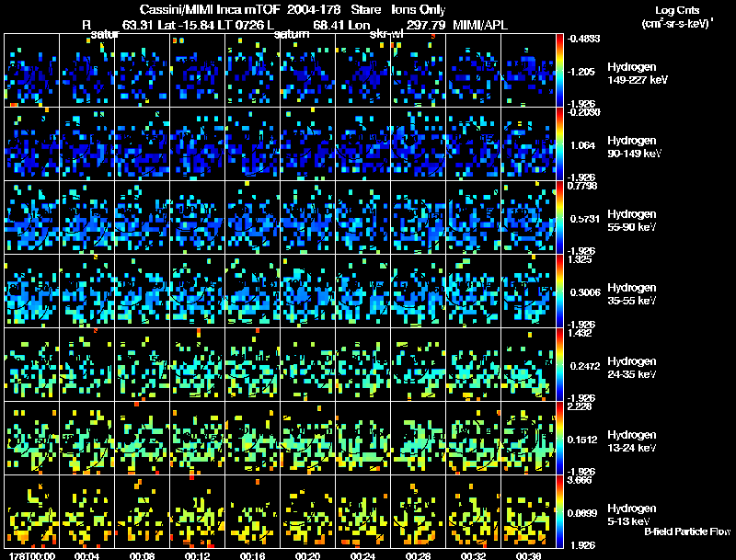This screenshot has height=560, width=736.
Task: Select the 35-55 keV image at 00:20
Action: [x=308, y=291]
